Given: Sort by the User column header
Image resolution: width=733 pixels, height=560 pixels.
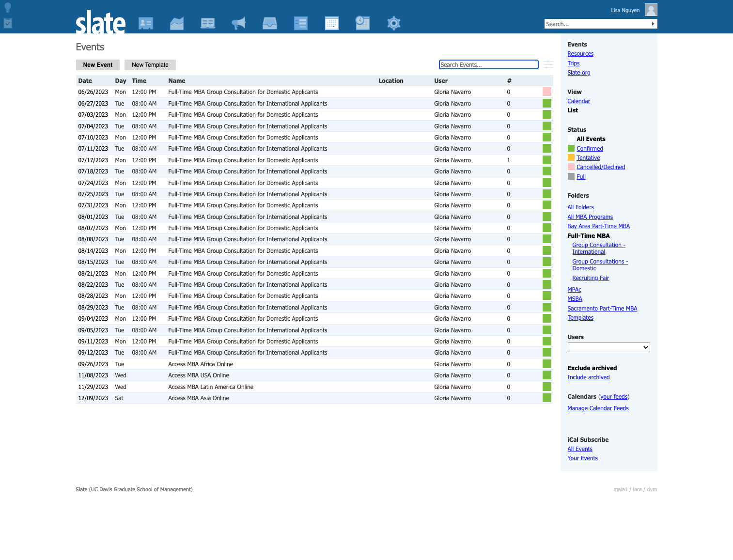Looking at the screenshot, I should point(441,81).
